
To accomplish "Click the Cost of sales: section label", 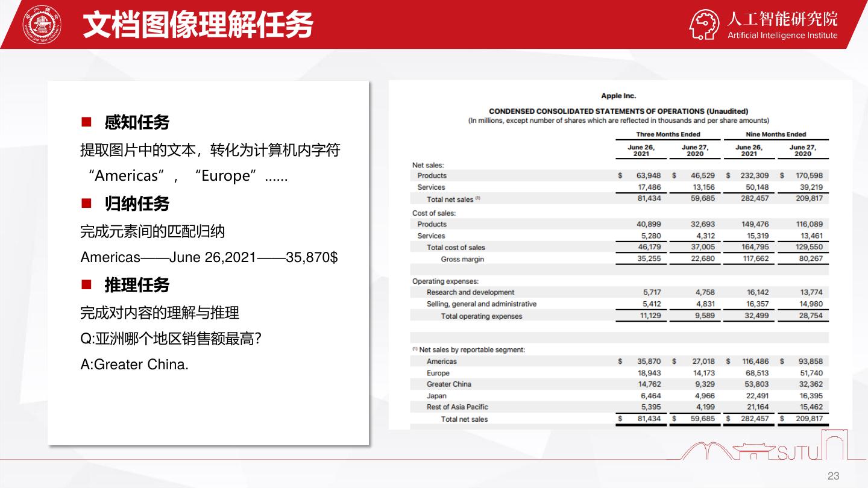I will tap(434, 213).
